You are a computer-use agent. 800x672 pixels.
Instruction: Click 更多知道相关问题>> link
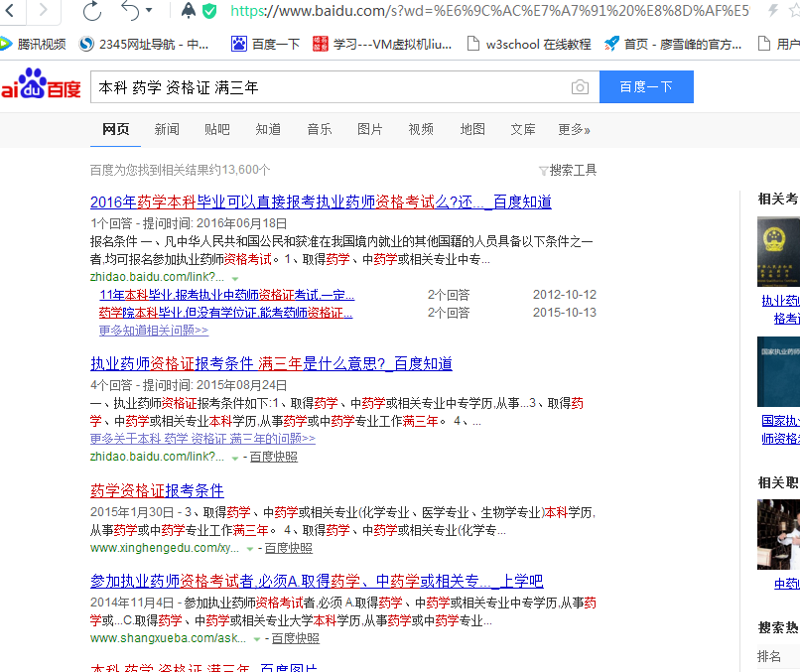(x=154, y=331)
